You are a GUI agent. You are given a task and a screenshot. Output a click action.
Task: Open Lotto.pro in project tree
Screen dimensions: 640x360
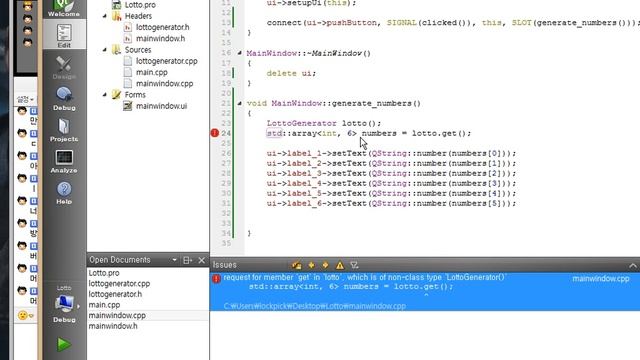click(140, 5)
